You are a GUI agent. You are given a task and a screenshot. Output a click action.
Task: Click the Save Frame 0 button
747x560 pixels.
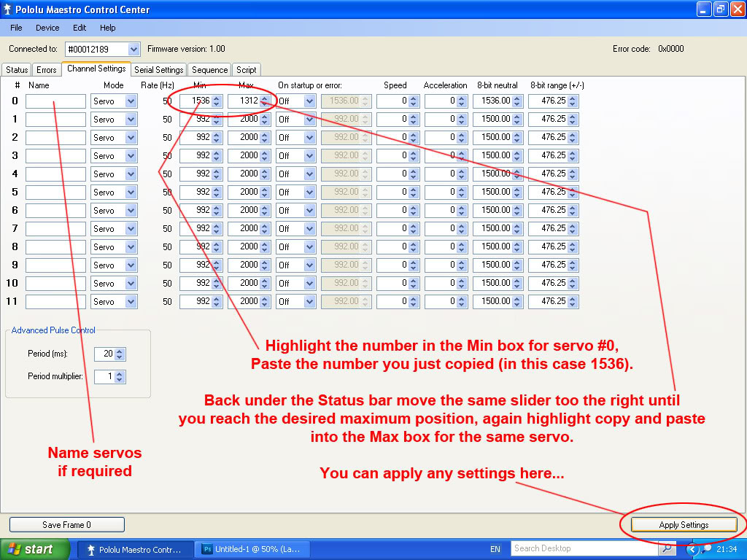point(66,525)
